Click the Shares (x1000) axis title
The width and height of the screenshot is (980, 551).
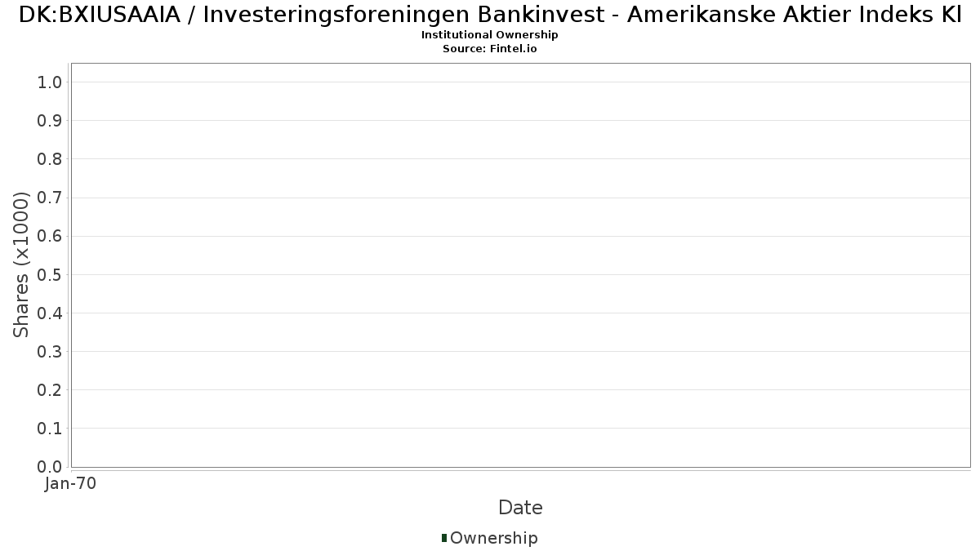point(22,264)
